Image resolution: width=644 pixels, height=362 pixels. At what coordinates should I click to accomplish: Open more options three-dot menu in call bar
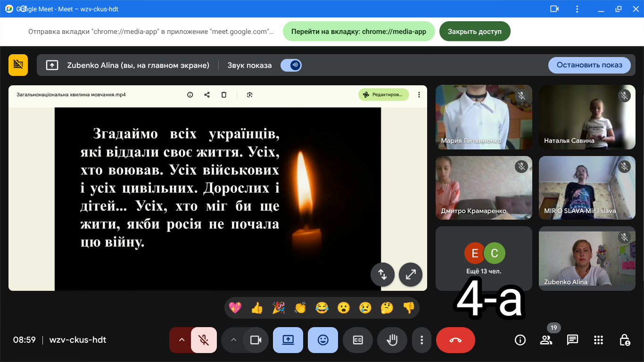(422, 340)
